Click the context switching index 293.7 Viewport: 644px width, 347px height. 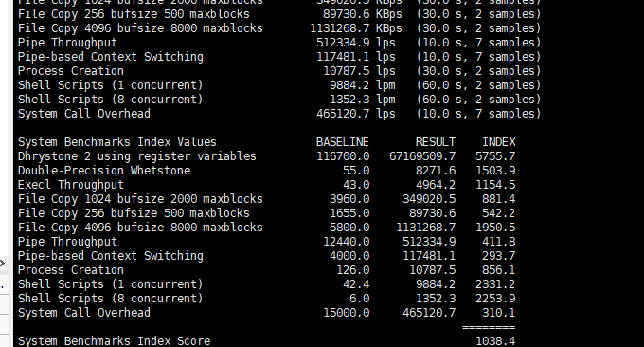tap(498, 256)
